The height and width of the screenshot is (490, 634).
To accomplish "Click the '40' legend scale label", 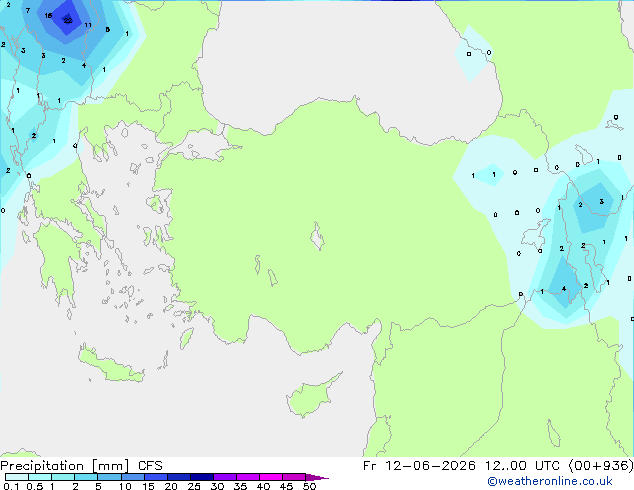I will click(x=263, y=486).
